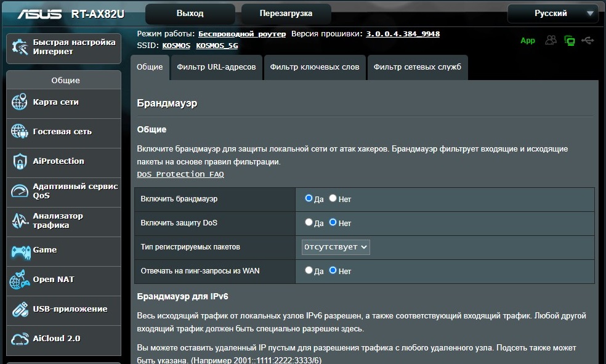Switch to 'Фильтр сетевых служб' tab
Screen dimensions: 606x364
[x=418, y=67]
